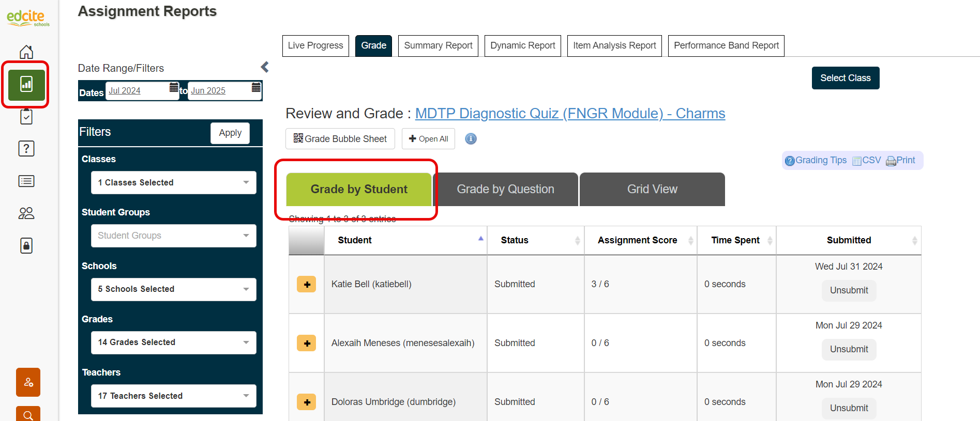Open the Assignments clipboard icon in sidebar
980x421 pixels.
click(x=26, y=117)
